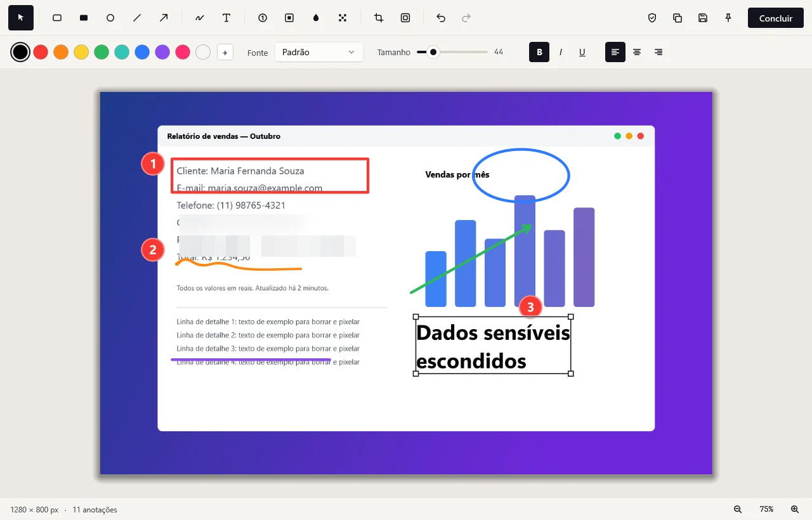The height and width of the screenshot is (520, 812).
Task: Pick the orange color swatch
Action: point(61,52)
